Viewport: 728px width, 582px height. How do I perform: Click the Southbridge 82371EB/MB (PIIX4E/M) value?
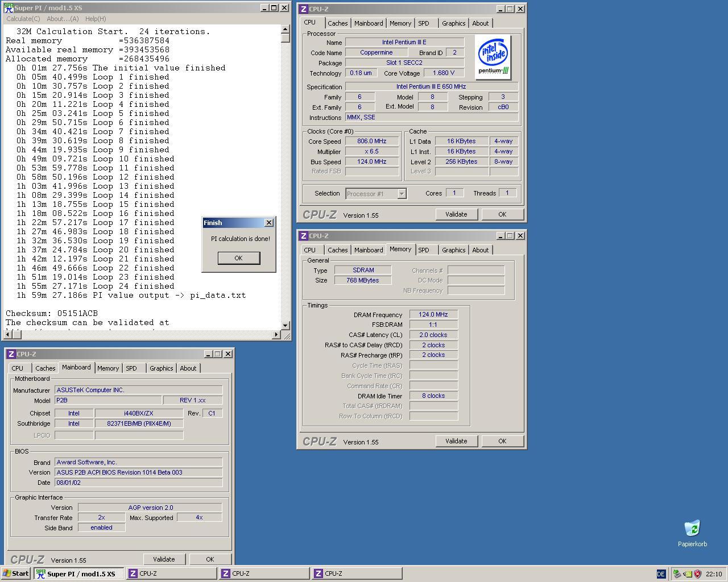(x=139, y=423)
